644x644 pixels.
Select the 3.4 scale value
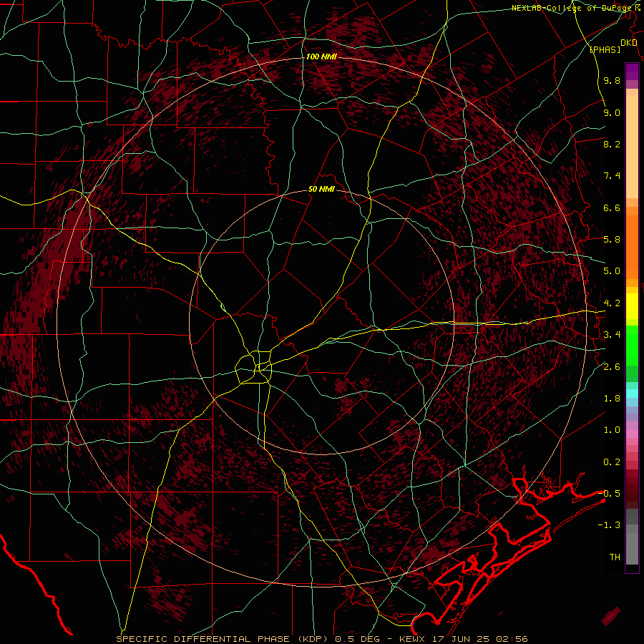click(x=612, y=335)
